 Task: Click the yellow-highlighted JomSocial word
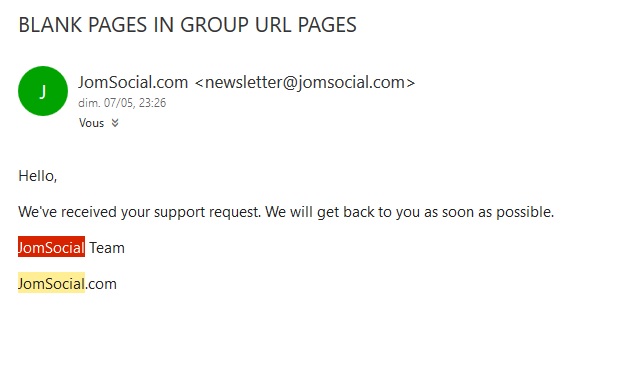tap(52, 283)
